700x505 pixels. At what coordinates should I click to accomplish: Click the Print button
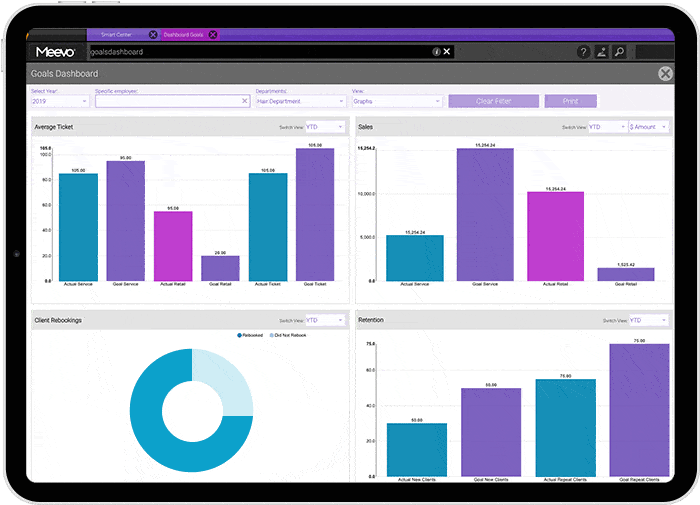(570, 101)
